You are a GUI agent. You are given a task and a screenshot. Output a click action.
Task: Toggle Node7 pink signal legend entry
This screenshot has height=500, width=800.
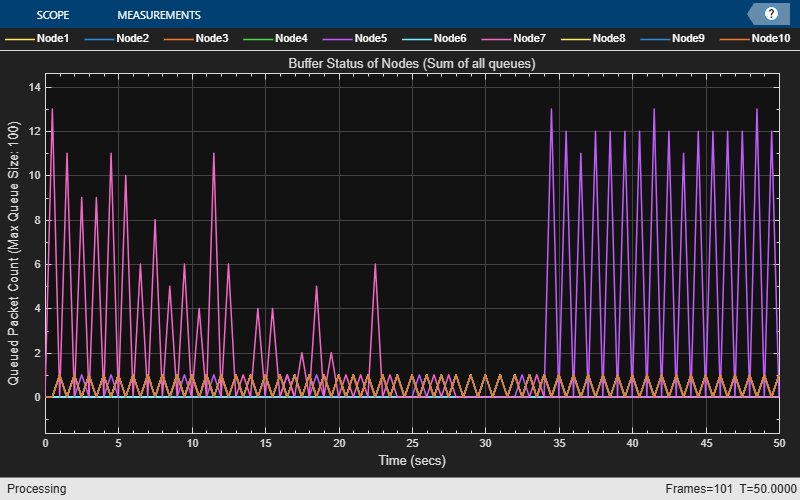point(515,39)
